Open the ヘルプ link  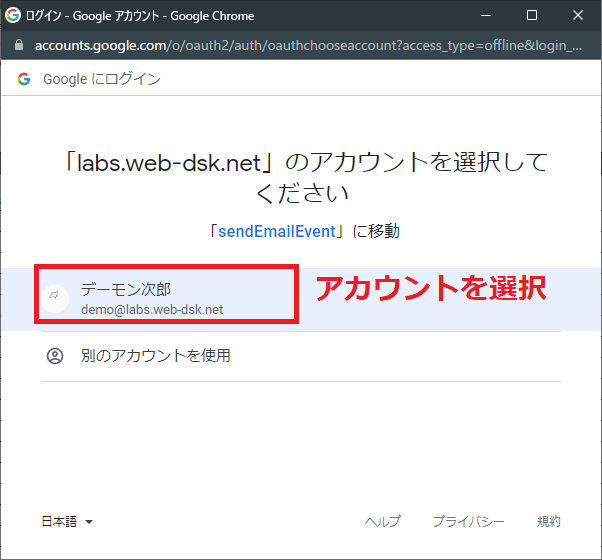click(x=382, y=521)
